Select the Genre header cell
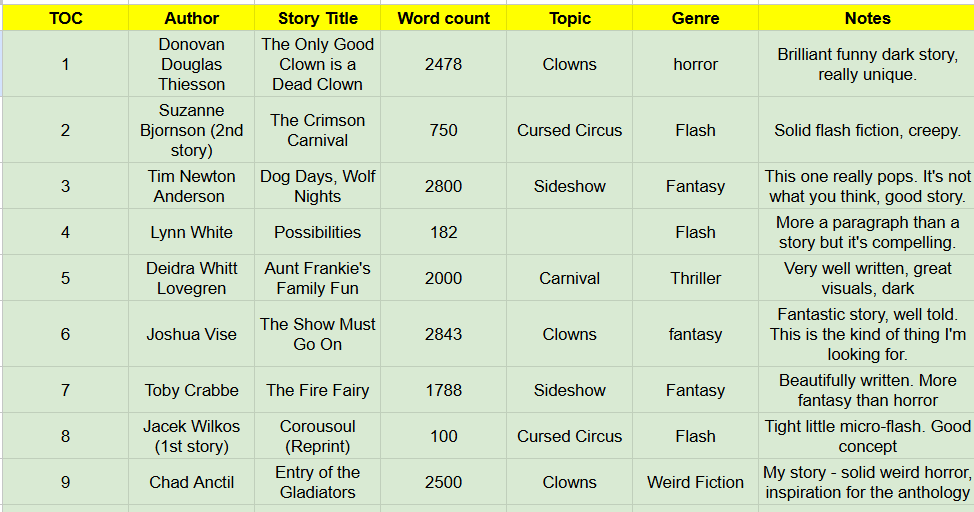Viewport: 974px width, 512px height. tap(695, 18)
